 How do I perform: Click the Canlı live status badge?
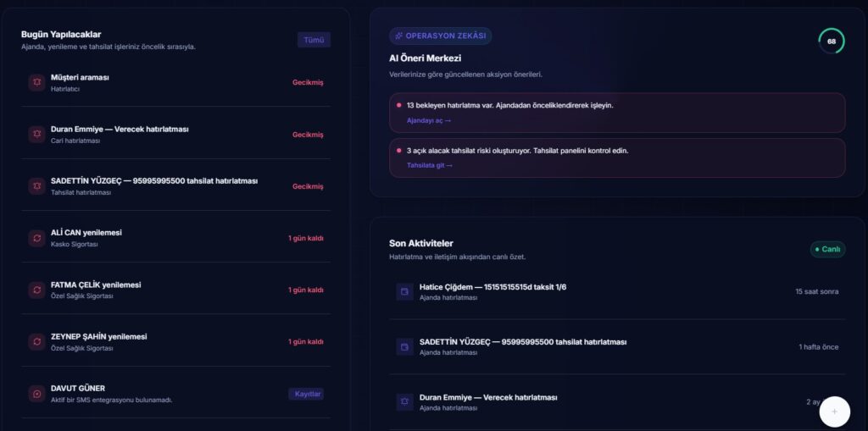[827, 250]
